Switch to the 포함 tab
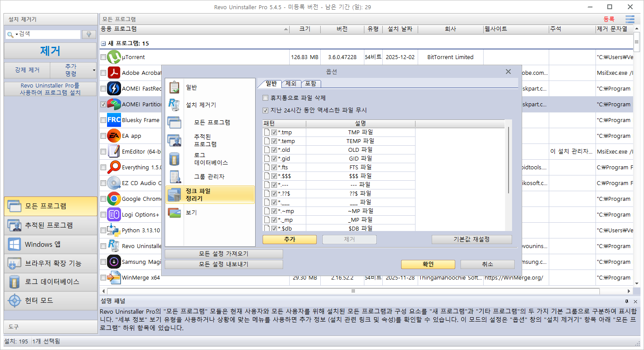Screen dimensions: 644x350 click(x=311, y=84)
